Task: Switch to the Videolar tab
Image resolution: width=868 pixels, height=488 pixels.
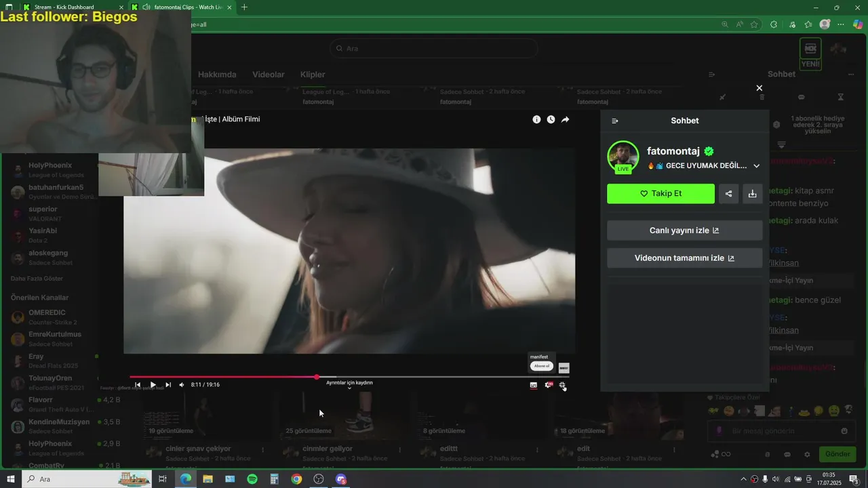Action: pyautogui.click(x=269, y=75)
